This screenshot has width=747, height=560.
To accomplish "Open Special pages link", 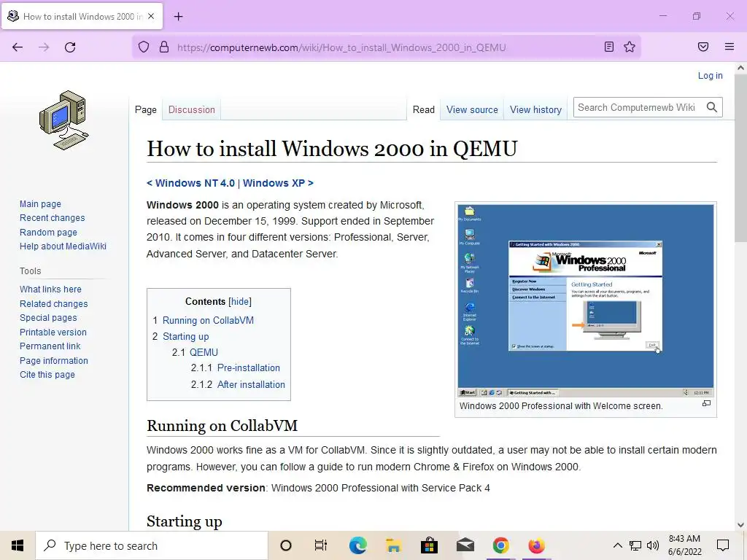I will [48, 318].
